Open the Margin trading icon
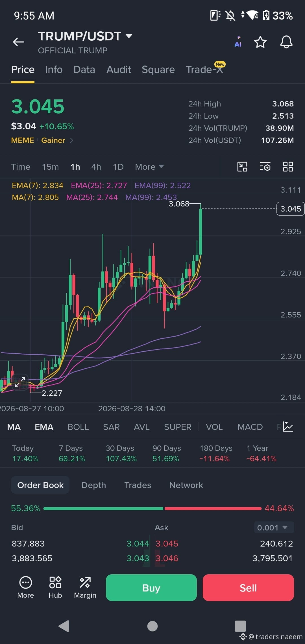The width and height of the screenshot is (305, 644). tap(85, 588)
